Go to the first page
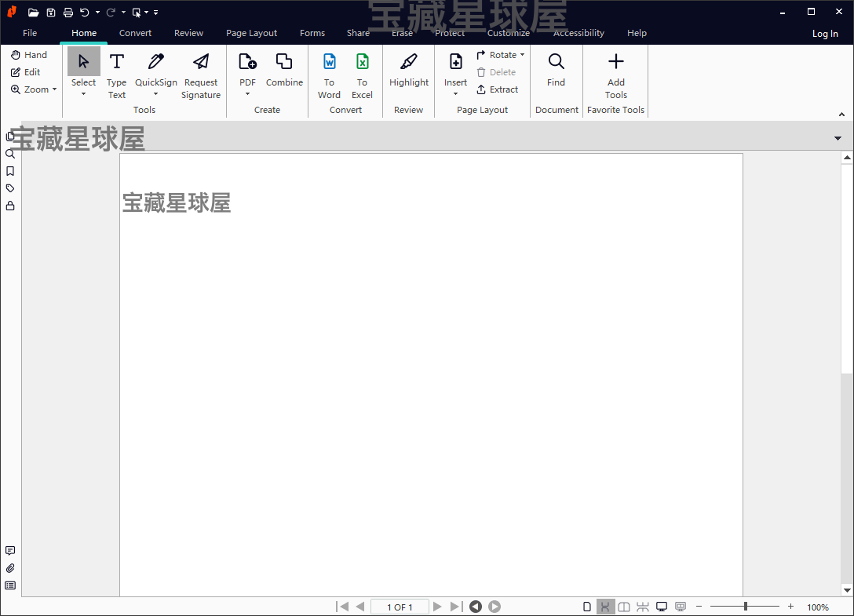The image size is (854, 616). pyautogui.click(x=342, y=607)
